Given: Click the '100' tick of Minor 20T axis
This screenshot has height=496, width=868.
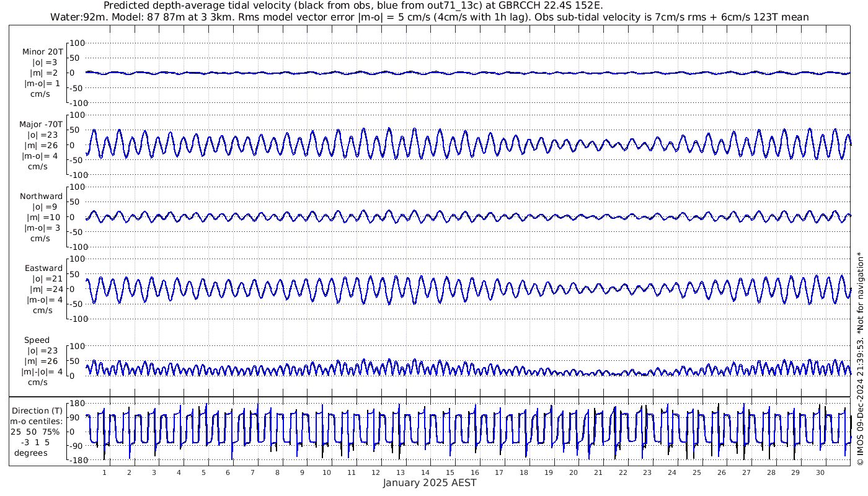Looking at the screenshot, I should [x=77, y=43].
